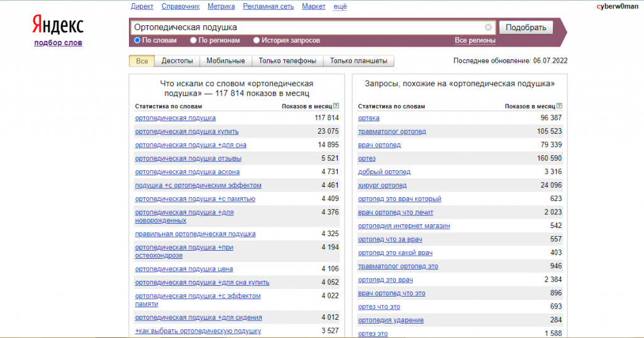The image size is (644, 338).
Task: Open the first 'ортопедическая подушка' result link
Action: point(175,118)
